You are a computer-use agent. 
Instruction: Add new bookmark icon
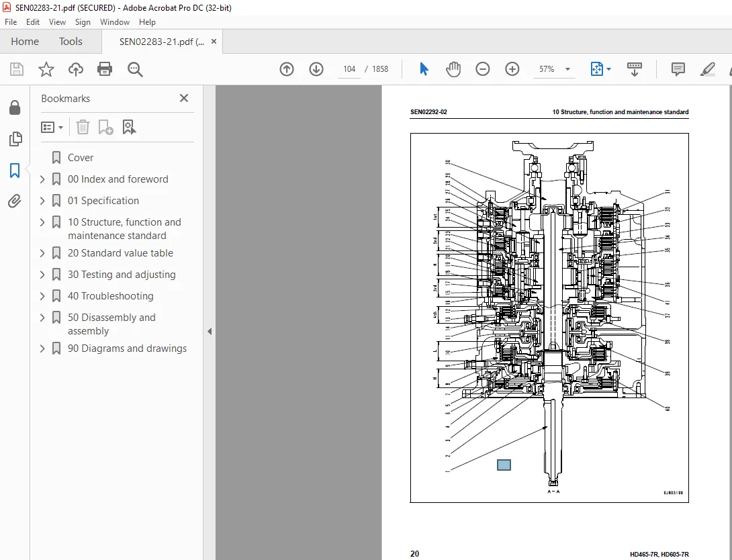(105, 127)
